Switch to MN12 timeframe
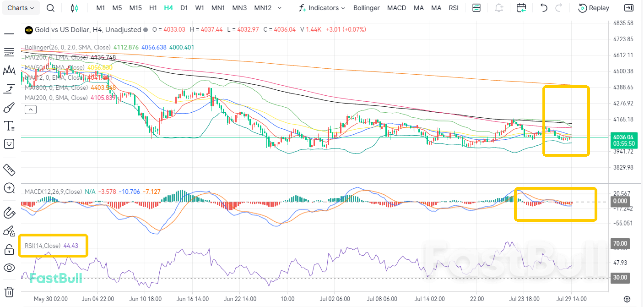Image resolution: width=644 pixels, height=307 pixels. [x=263, y=8]
